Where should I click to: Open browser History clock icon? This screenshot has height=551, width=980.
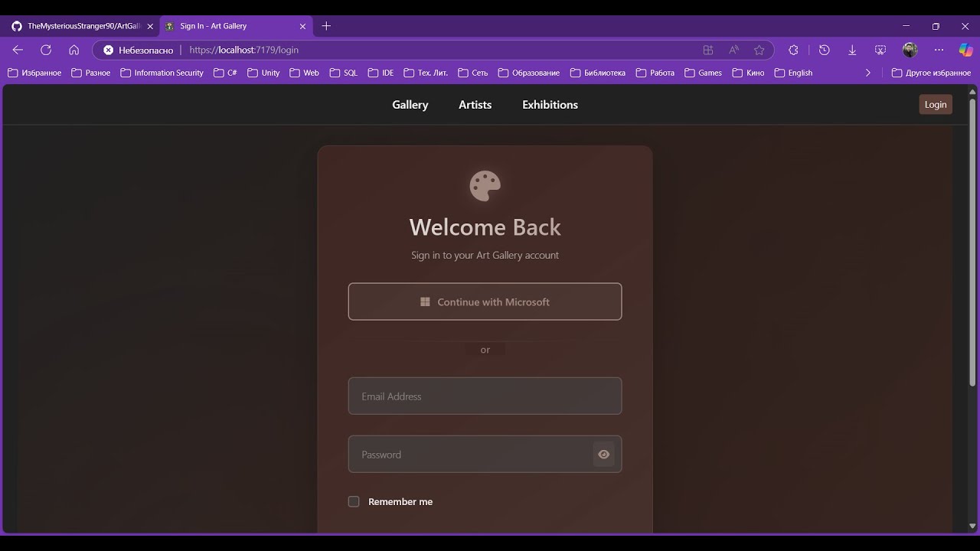point(824,50)
